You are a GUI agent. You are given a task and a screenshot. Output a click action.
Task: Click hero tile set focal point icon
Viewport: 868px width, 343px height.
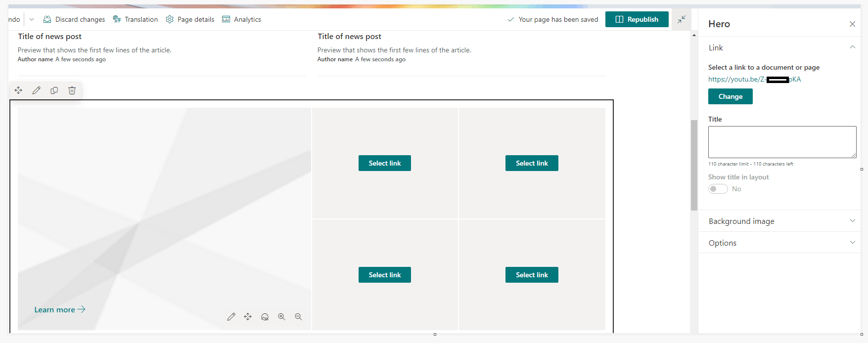pyautogui.click(x=265, y=317)
